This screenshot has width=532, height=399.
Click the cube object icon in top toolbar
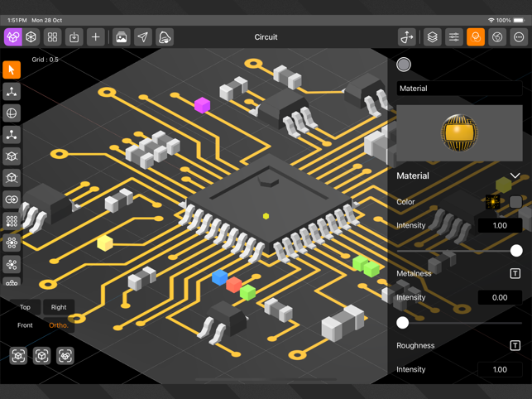[31, 37]
